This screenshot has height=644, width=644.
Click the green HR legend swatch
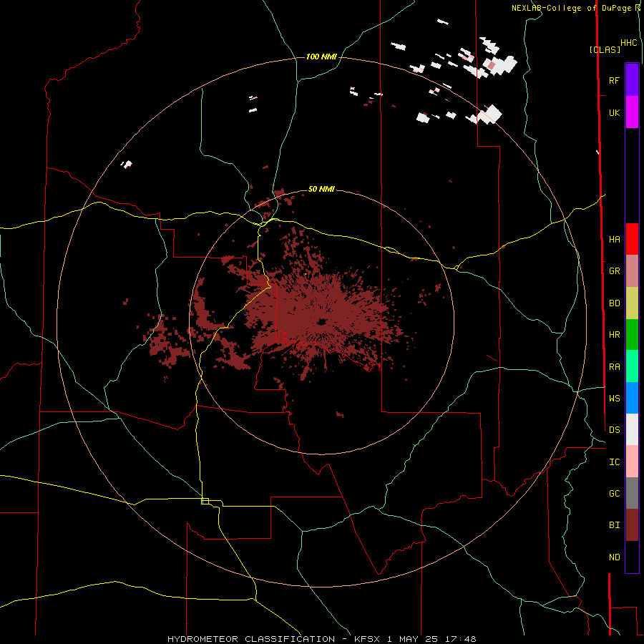(x=632, y=335)
